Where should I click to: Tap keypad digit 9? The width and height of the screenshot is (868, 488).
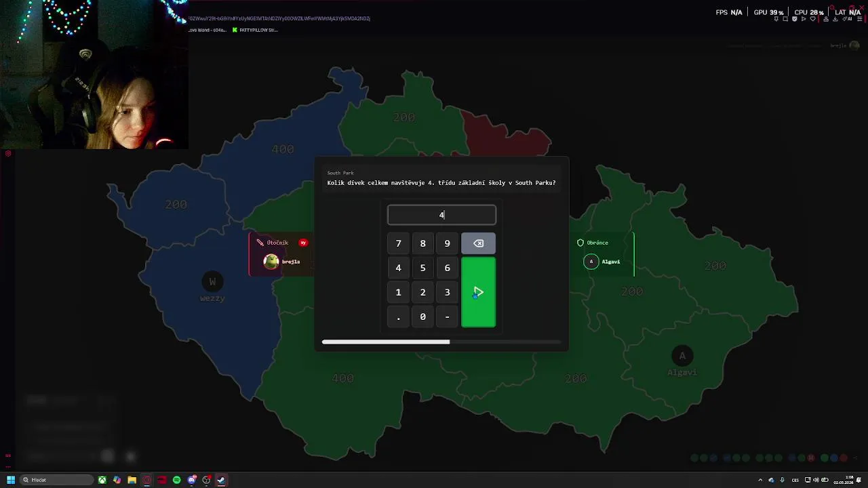click(x=447, y=243)
